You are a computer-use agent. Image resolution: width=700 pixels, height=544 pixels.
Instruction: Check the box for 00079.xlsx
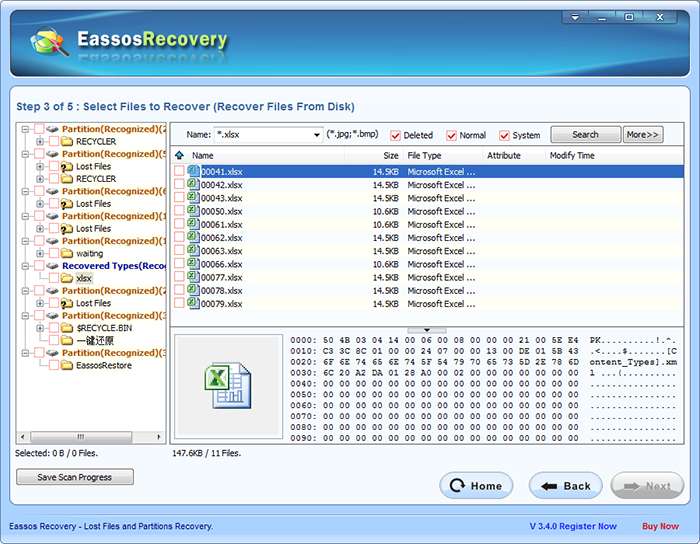coord(179,303)
